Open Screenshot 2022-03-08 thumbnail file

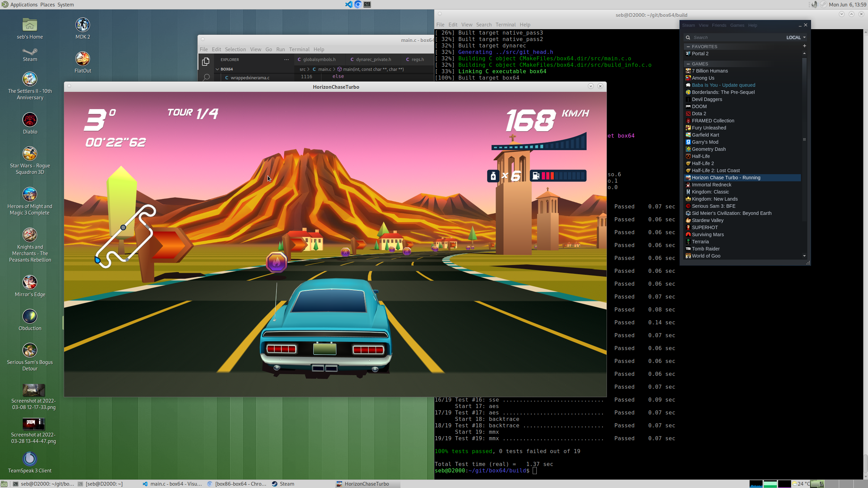[x=34, y=390]
